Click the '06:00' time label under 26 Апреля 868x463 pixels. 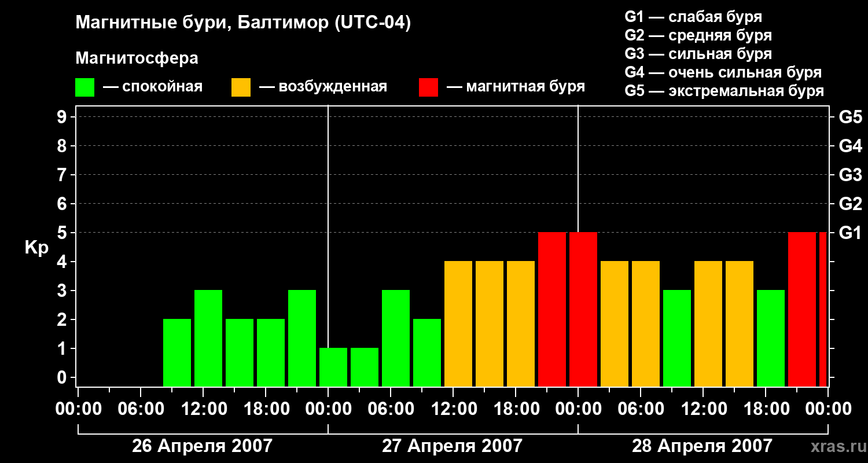tap(140, 409)
